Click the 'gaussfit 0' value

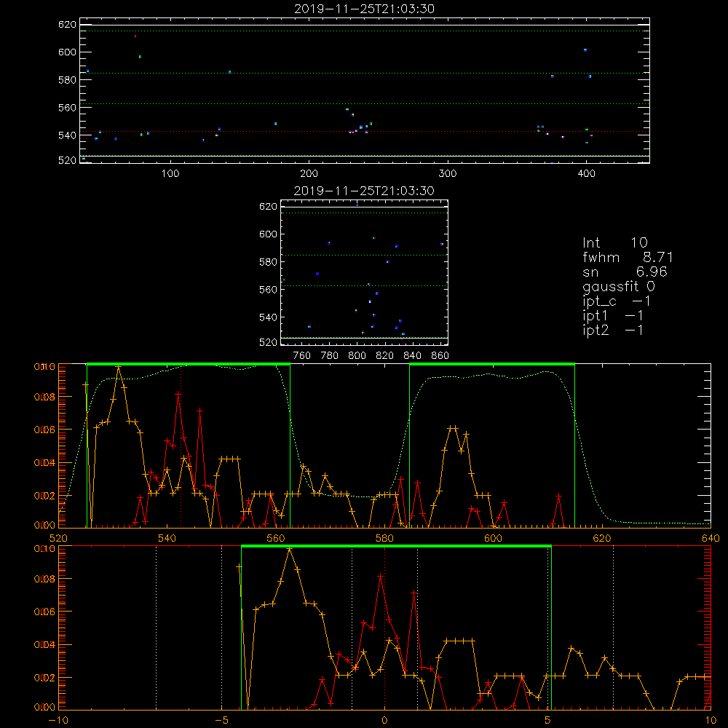tap(618, 286)
